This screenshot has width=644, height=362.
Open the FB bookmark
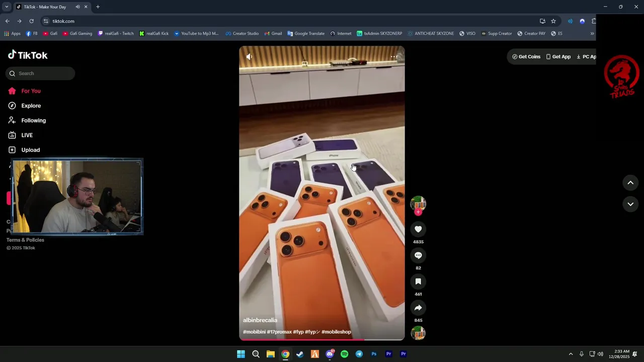[32, 34]
